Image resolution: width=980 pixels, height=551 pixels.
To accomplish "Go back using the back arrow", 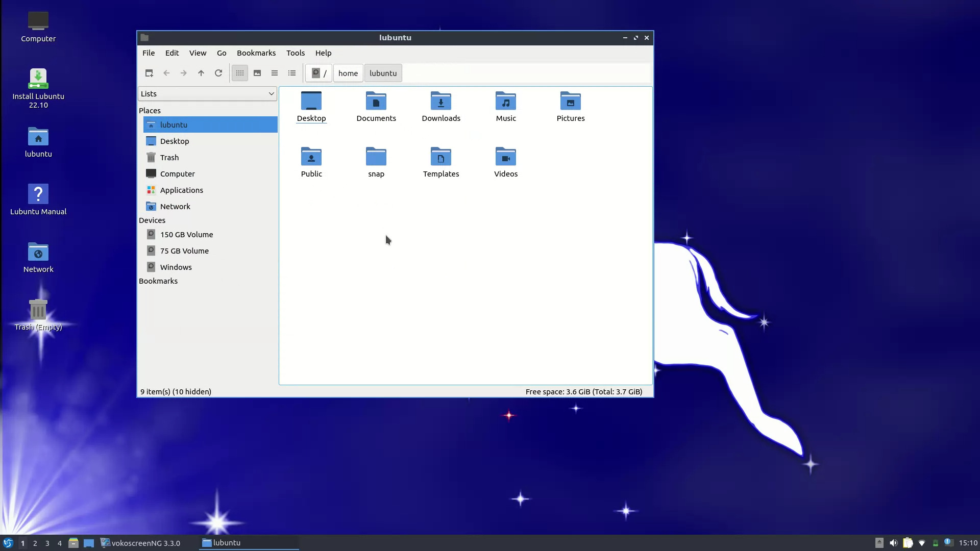I will [x=166, y=73].
